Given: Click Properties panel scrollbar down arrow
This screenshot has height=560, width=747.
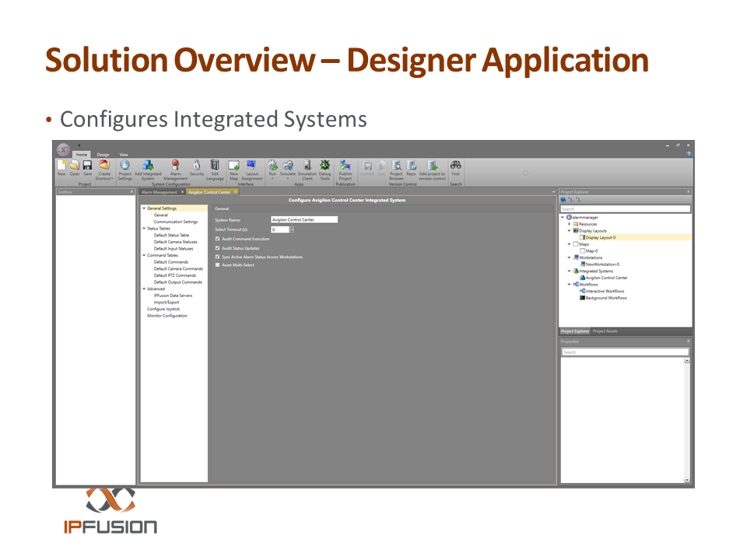Looking at the screenshot, I should tap(687, 480).
